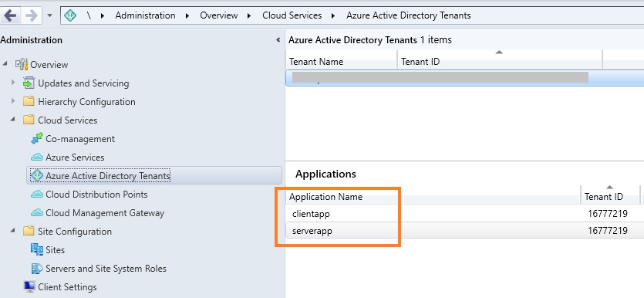This screenshot has width=644, height=298.
Task: Open the navigation history dropdown arrow
Action: pyautogui.click(x=49, y=16)
